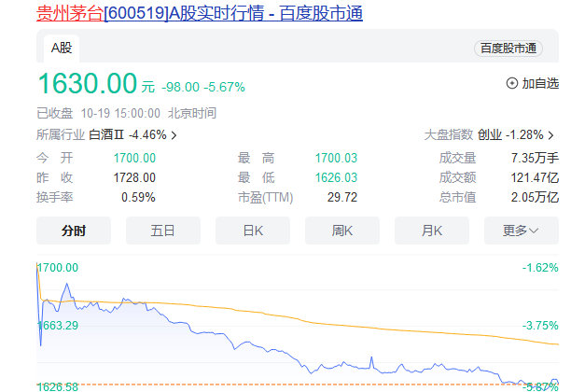Click the -1.62% chart axis label
The image size is (585, 392).
click(x=540, y=268)
